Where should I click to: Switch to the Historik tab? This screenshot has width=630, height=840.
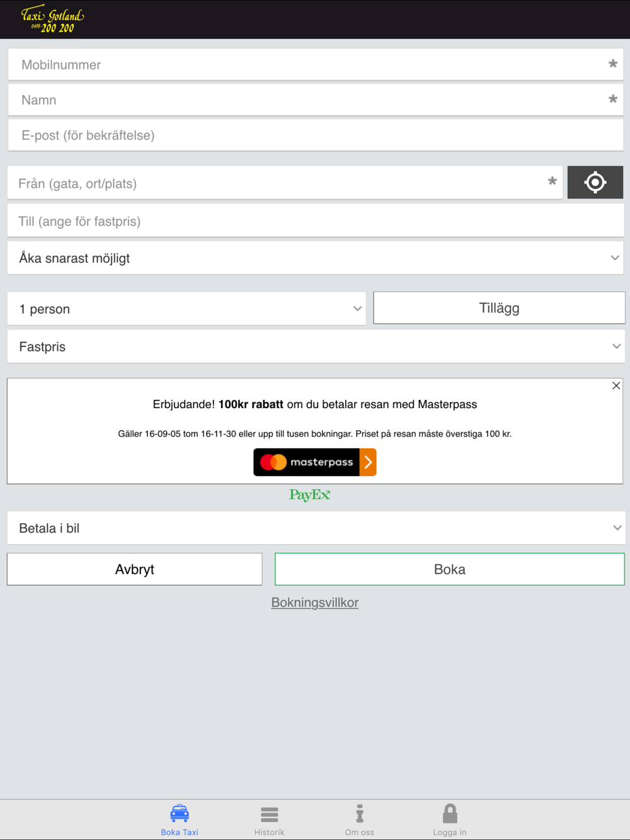(x=270, y=819)
